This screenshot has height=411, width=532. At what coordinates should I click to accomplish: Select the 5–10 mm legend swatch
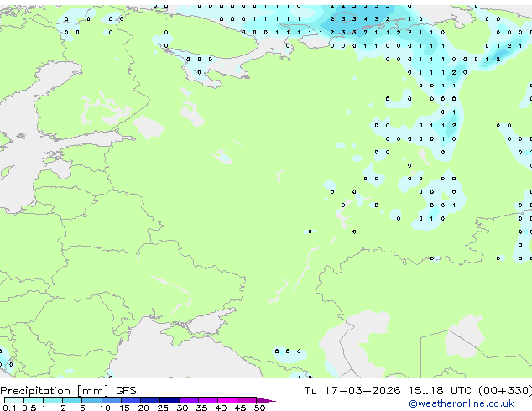pyautogui.click(x=91, y=400)
